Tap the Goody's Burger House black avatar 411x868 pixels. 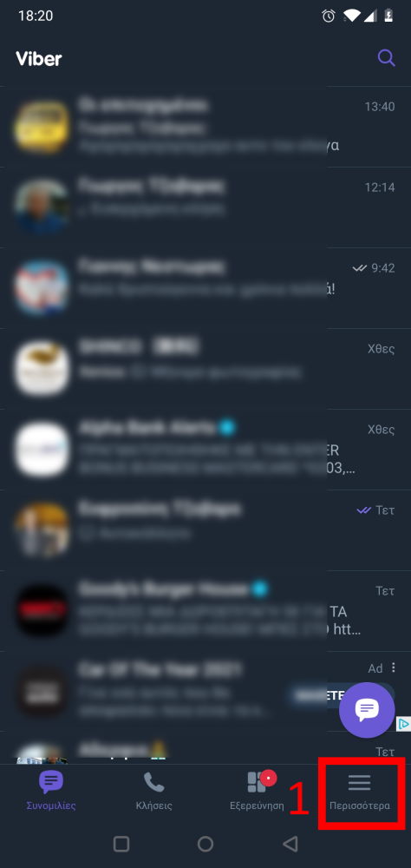coord(42,610)
